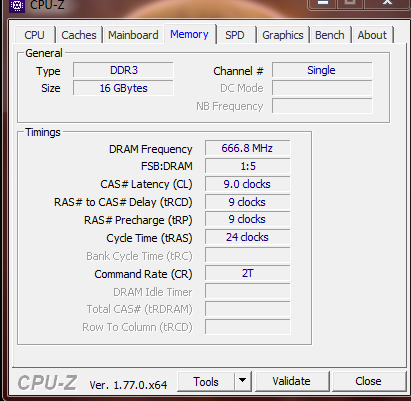Click the version text Ver. 1.77.0.x64
This screenshot has height=401, width=411.
(x=128, y=385)
